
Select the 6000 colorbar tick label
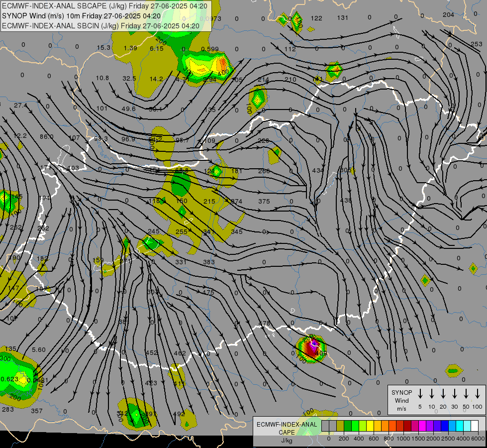(x=478, y=439)
